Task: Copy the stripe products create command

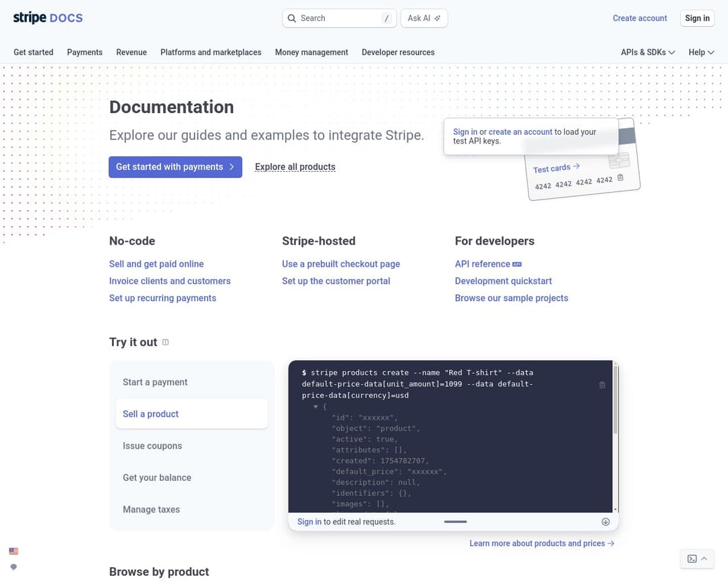Action: pyautogui.click(x=602, y=385)
